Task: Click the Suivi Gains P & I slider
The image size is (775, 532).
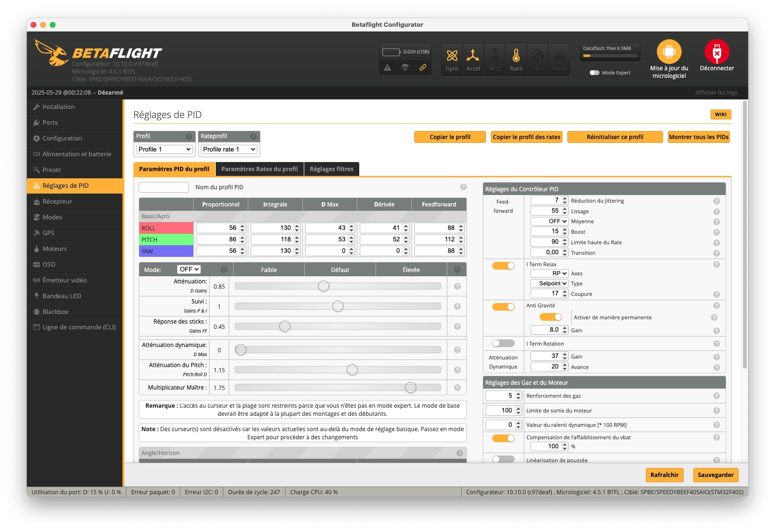Action: click(x=338, y=306)
